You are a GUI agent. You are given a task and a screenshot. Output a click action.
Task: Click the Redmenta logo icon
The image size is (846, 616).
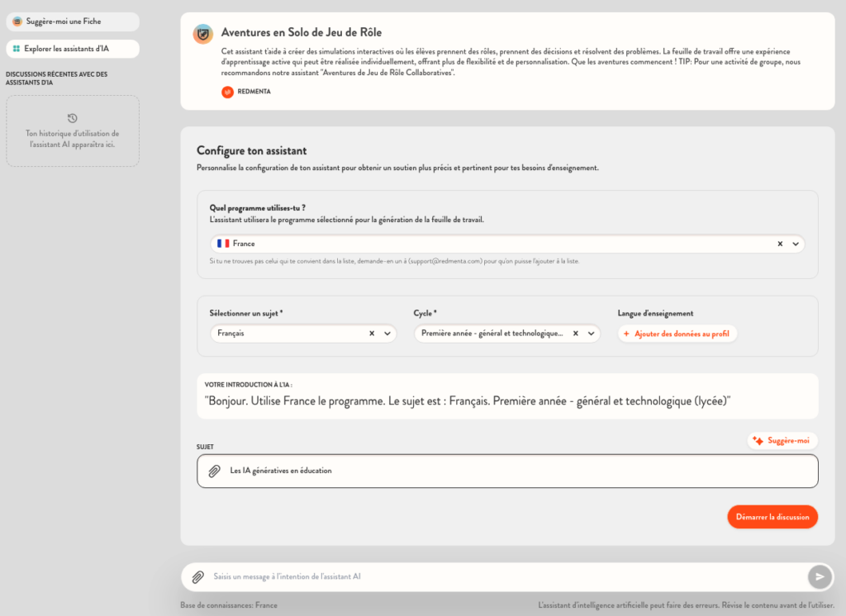click(227, 92)
